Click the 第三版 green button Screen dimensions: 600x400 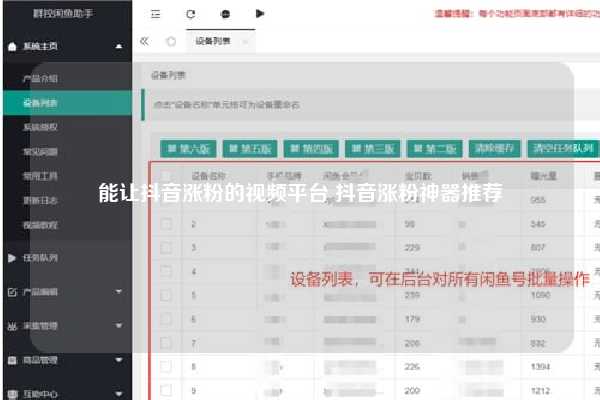(x=373, y=149)
